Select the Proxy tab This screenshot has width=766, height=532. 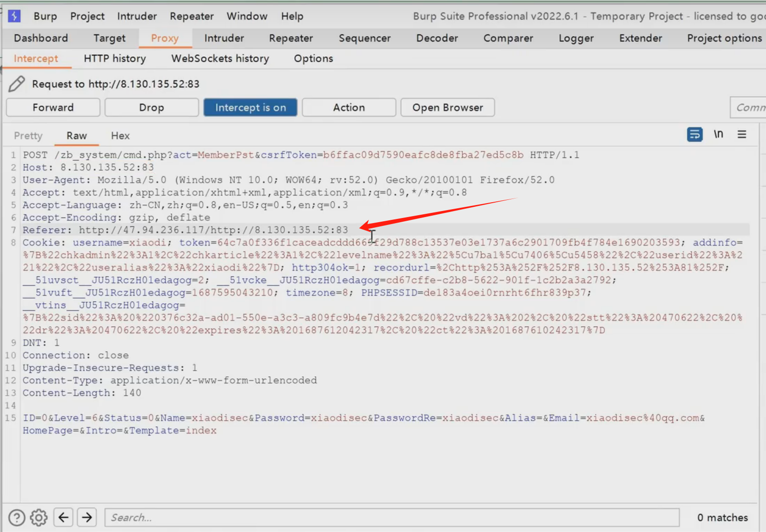point(165,38)
